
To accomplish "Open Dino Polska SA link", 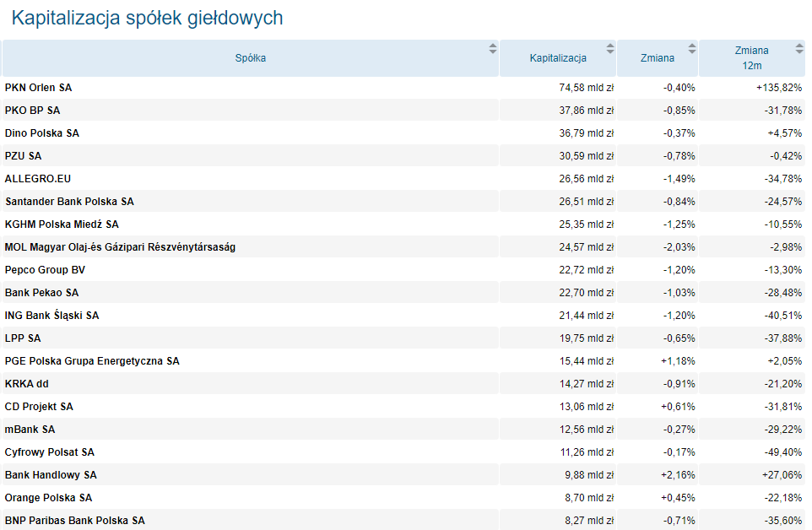I will click(x=42, y=133).
